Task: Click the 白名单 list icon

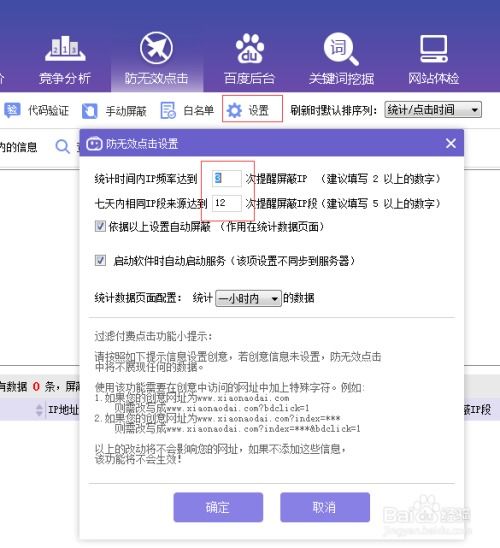Action: tap(168, 110)
